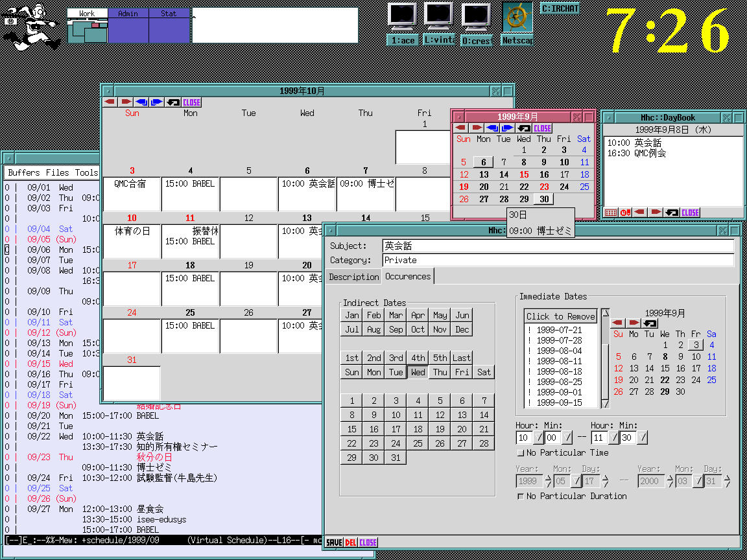Open the Buffers menu in Emacs
Image resolution: width=747 pixels, height=560 pixels.
24,172
